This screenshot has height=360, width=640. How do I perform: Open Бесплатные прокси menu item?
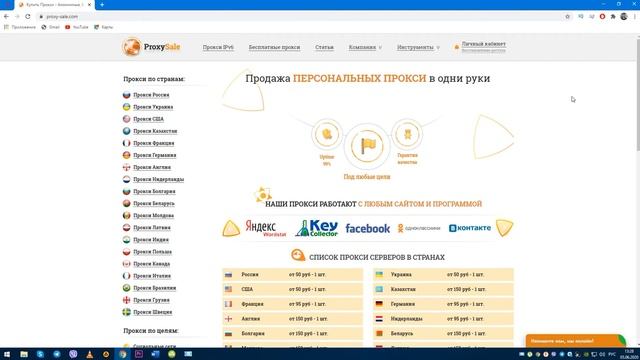[274, 47]
